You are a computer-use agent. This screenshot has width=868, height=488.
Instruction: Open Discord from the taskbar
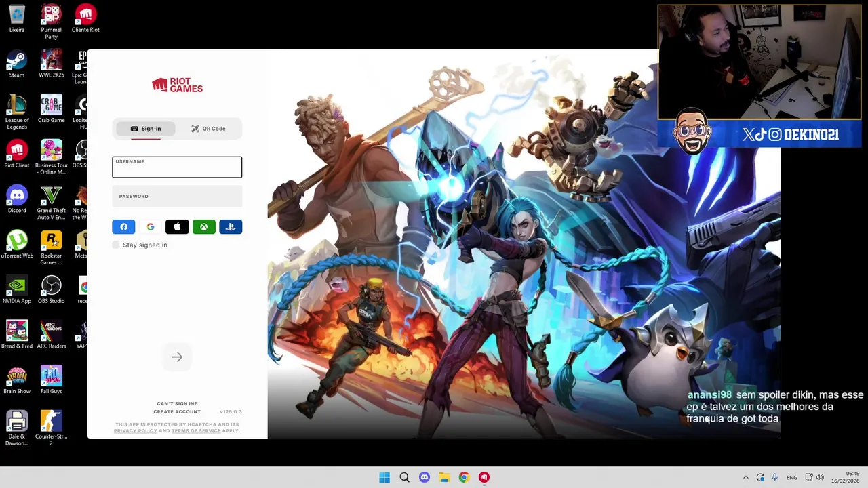(x=425, y=477)
